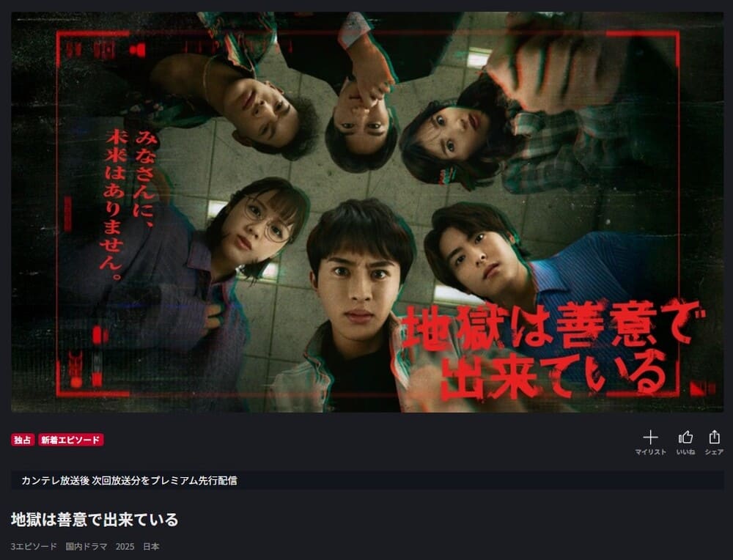Screen dimensions: 733x560
Task: Click the 地獄は善意で出来ている title heading
Action: point(95,520)
